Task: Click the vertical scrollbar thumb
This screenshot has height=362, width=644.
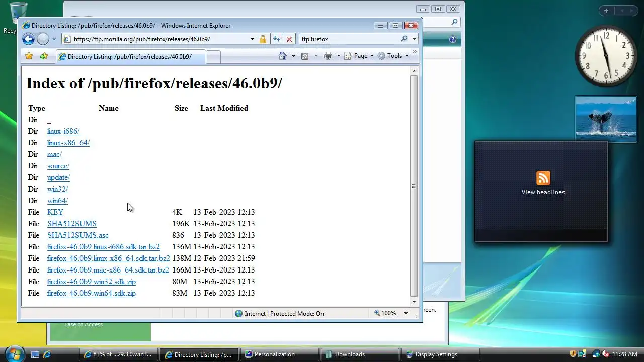Action: tap(414, 186)
